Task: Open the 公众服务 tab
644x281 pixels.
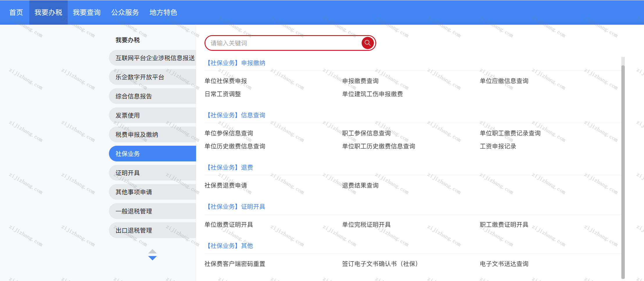Action: [x=125, y=12]
